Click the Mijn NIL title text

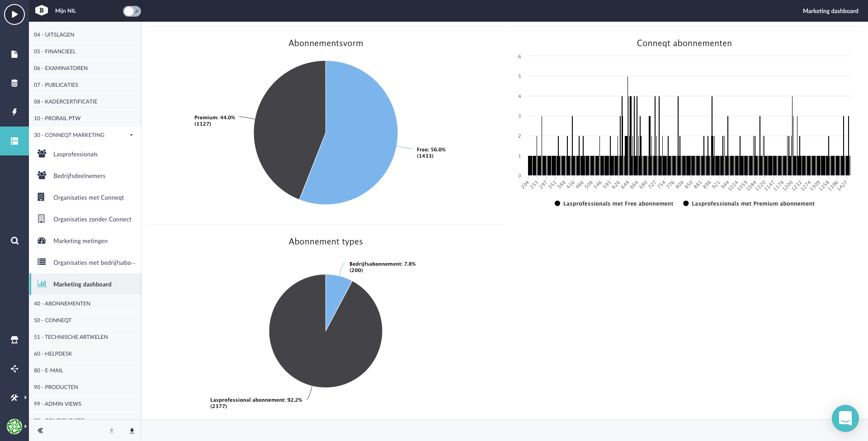[66, 11]
